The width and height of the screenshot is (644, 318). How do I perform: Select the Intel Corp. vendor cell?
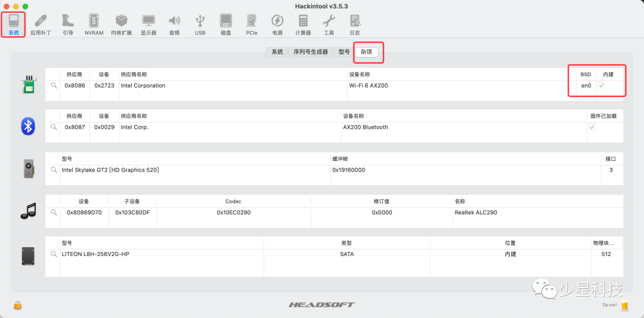coord(134,127)
